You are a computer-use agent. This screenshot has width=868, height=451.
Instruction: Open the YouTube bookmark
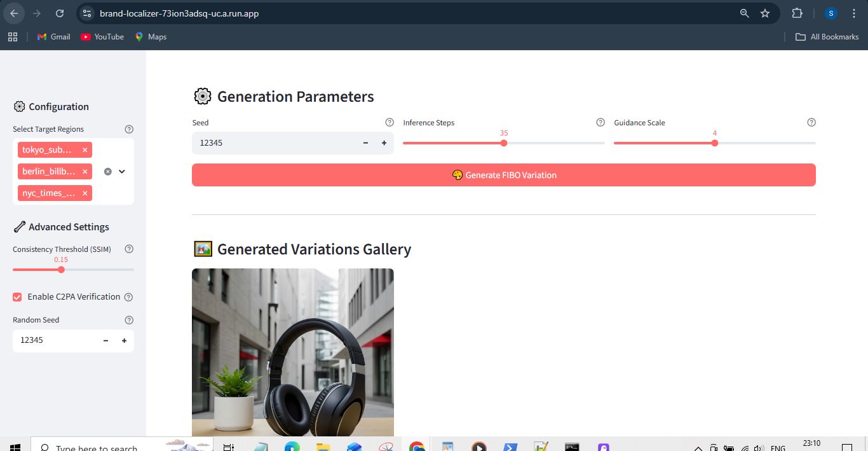[x=102, y=37]
